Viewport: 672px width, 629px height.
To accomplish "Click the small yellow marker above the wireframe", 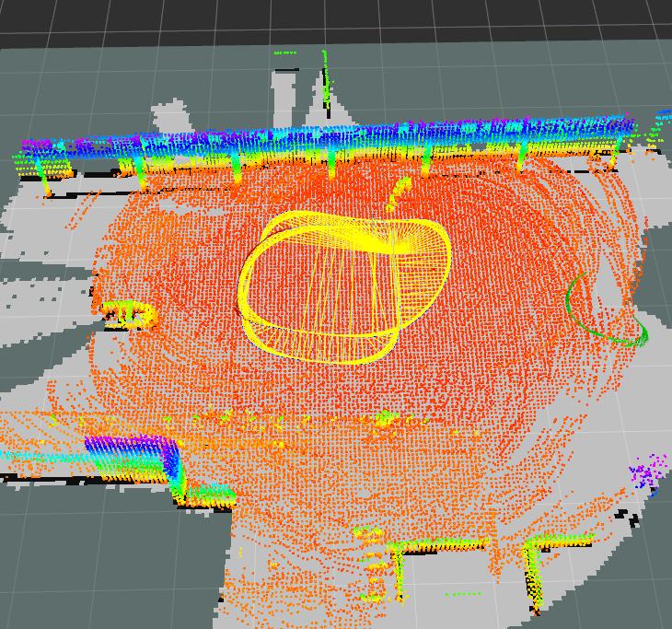I will 400,192.
